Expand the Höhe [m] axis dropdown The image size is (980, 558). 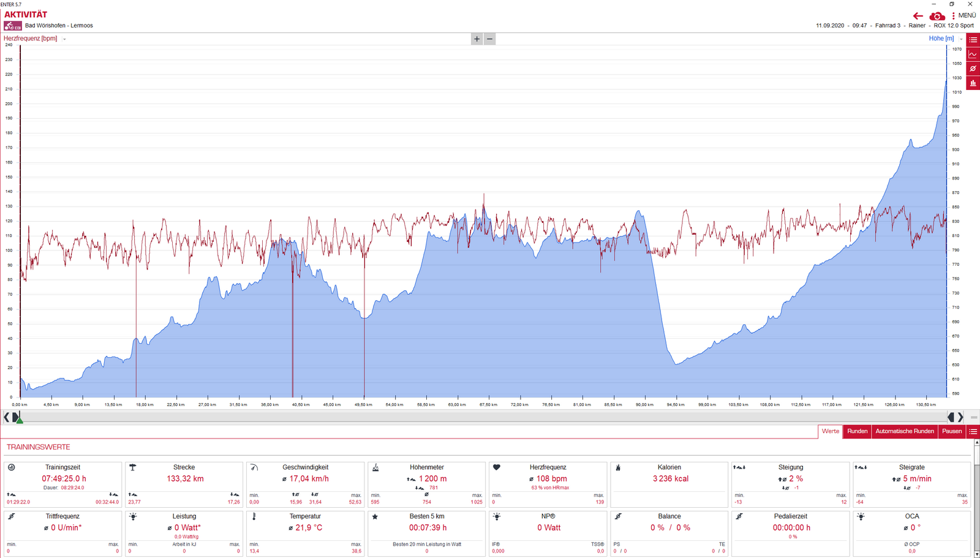point(961,39)
